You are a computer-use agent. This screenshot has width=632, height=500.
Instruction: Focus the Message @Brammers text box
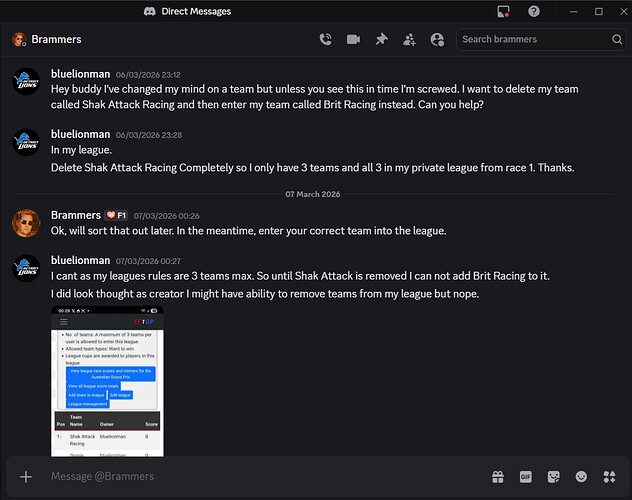[x=250, y=477]
